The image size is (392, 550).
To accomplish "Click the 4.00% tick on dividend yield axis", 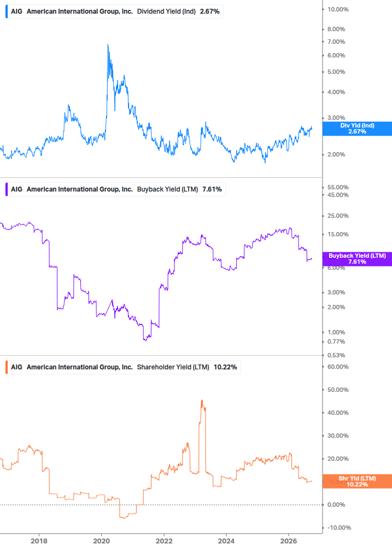I will 336,92.
